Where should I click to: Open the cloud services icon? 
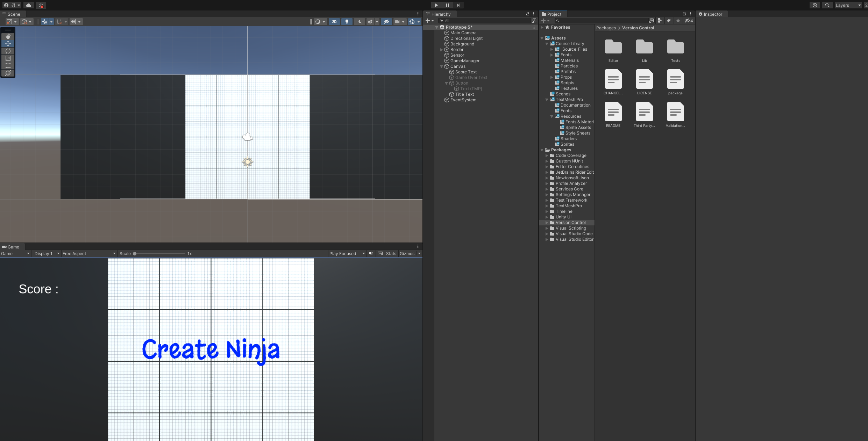click(29, 5)
